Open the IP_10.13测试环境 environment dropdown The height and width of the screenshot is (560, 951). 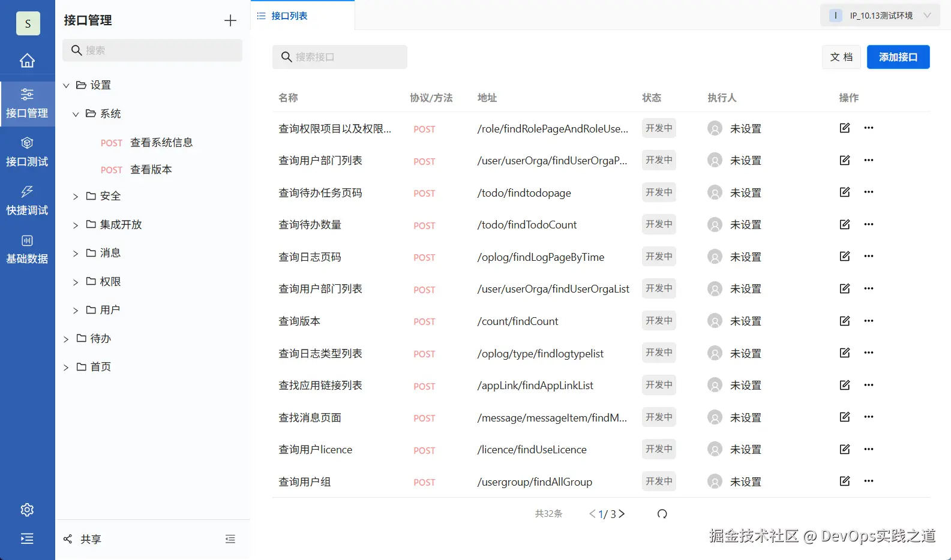pyautogui.click(x=880, y=16)
